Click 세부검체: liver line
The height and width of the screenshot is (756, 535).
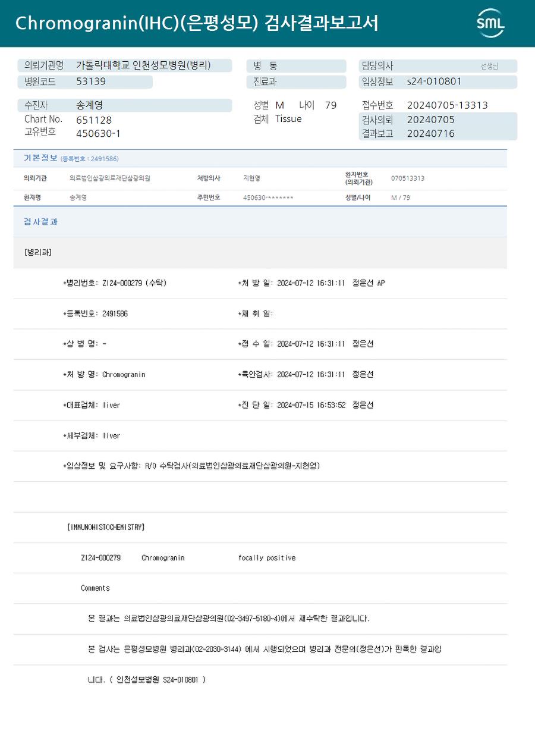[x=92, y=436]
